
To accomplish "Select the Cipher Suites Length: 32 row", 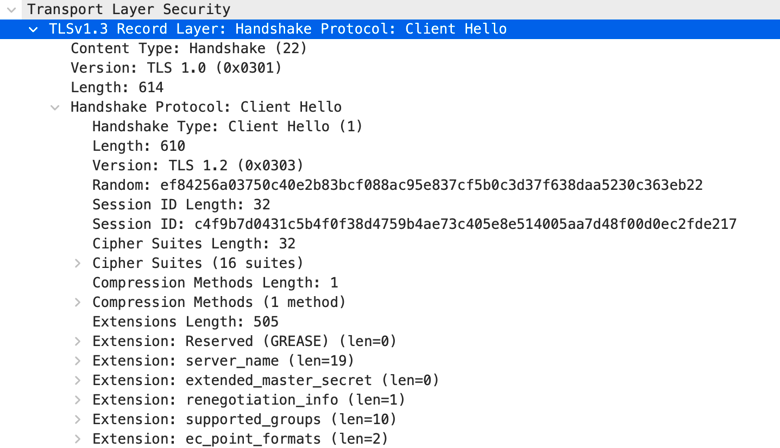I will pyautogui.click(x=390, y=244).
